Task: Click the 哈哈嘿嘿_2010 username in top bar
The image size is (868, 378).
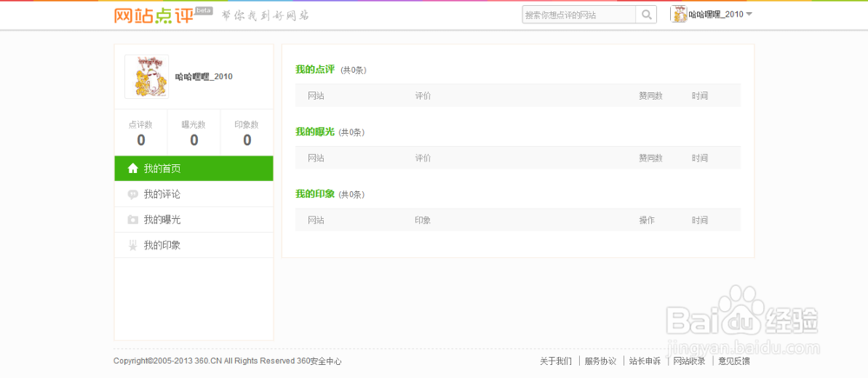Action: pos(716,15)
